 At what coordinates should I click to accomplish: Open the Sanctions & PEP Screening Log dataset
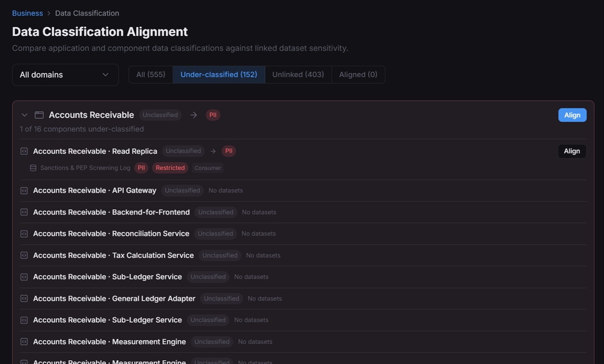tap(85, 168)
